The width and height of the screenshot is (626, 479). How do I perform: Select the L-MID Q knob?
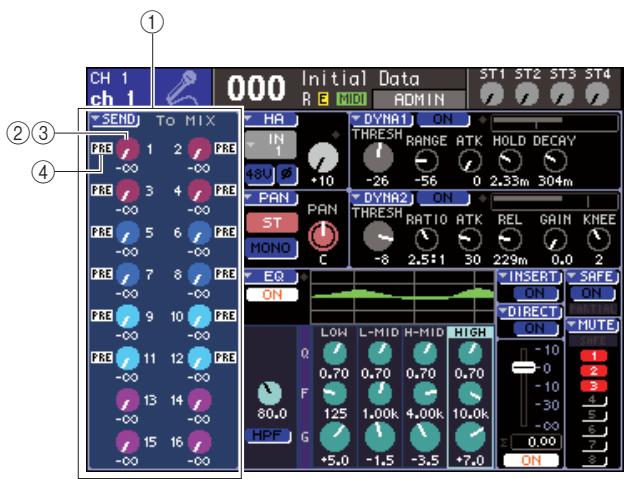point(380,353)
